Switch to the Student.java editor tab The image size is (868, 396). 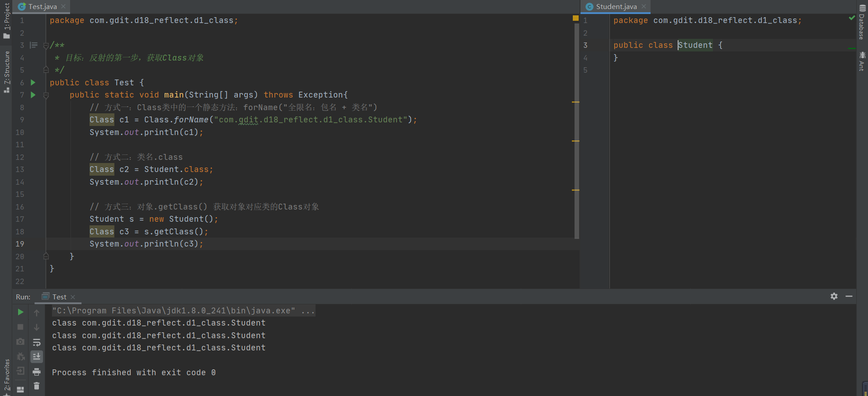pyautogui.click(x=616, y=7)
